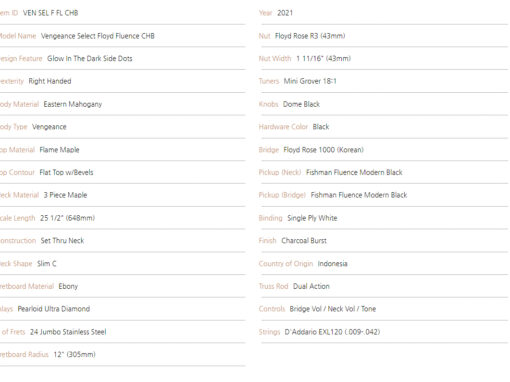
Task: Click the Floyd Rose R3 (43mm) nut value
Action: click(x=310, y=36)
